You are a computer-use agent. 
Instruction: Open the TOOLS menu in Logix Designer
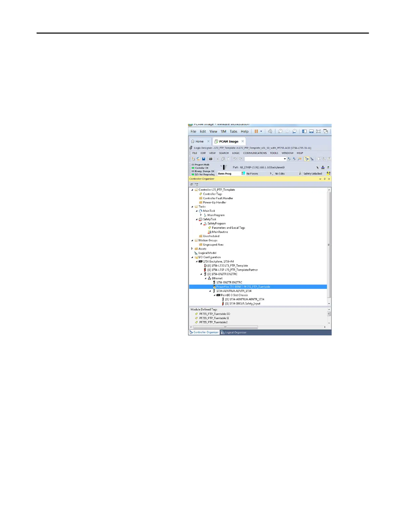274,153
